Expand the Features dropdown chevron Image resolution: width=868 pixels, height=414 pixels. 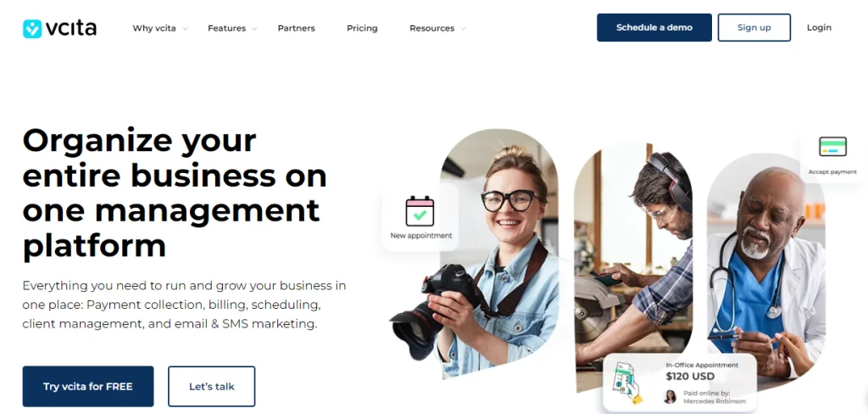click(254, 29)
